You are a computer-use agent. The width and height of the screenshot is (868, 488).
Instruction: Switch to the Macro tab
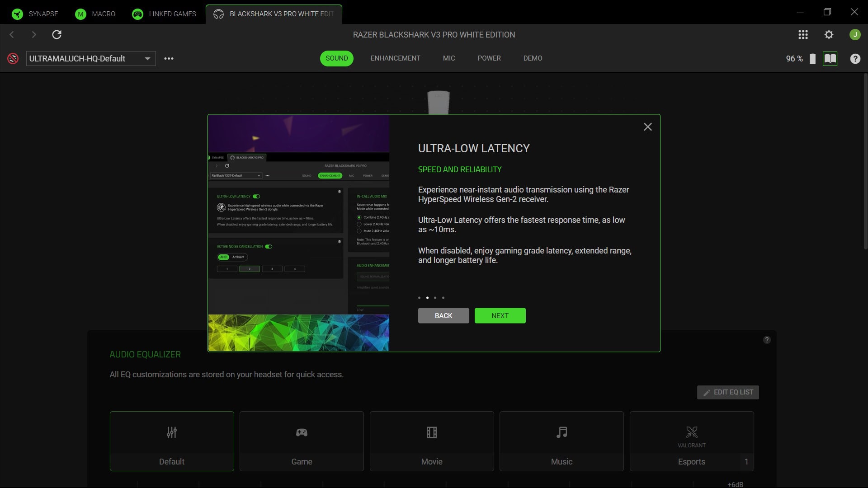[x=95, y=14]
